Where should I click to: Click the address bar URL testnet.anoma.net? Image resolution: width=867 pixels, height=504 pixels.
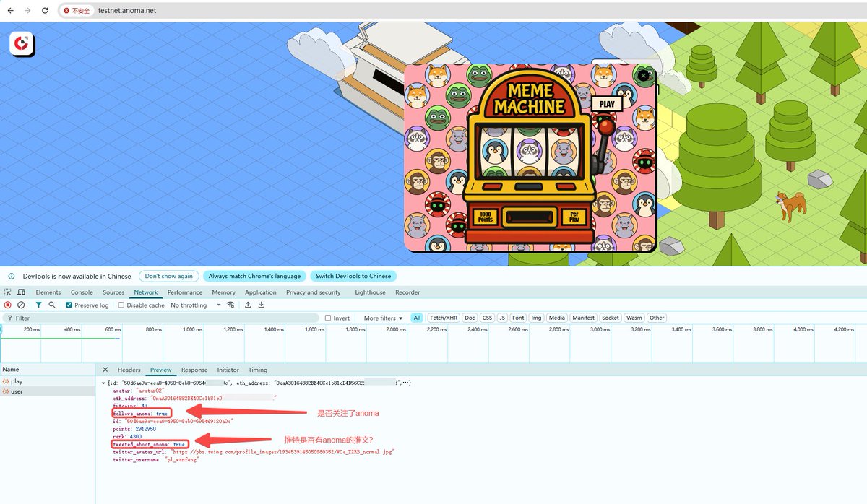(127, 11)
